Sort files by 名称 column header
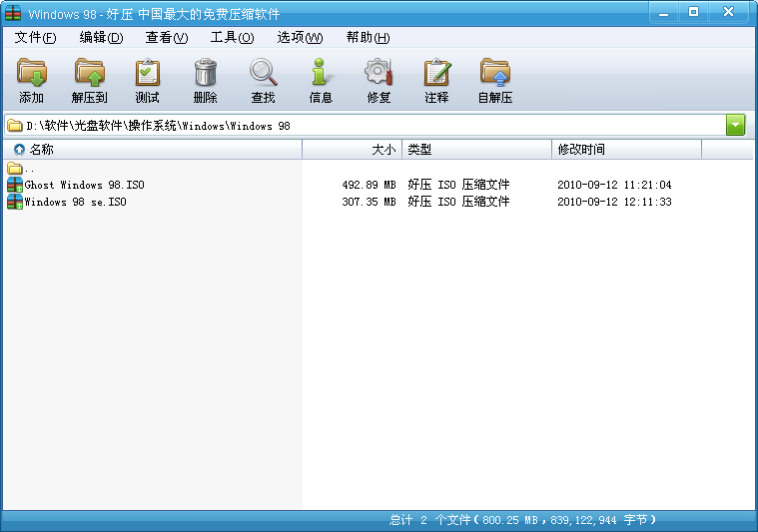 150,150
